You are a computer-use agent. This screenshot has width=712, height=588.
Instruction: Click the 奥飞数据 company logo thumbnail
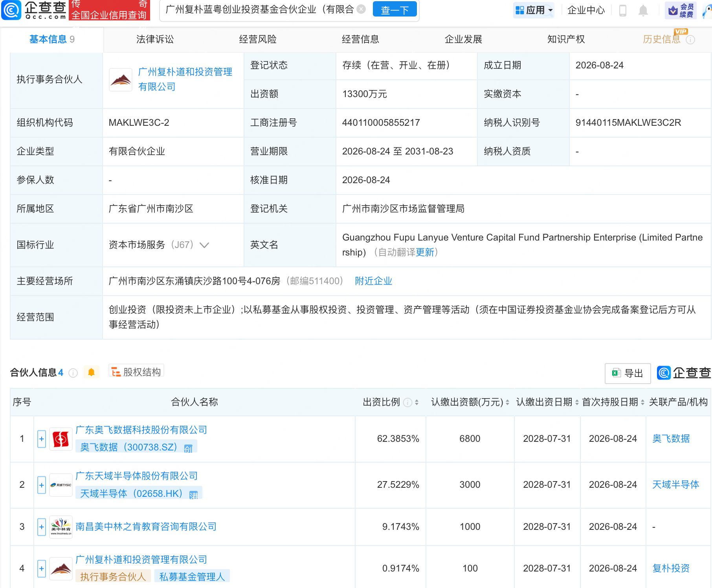61,439
